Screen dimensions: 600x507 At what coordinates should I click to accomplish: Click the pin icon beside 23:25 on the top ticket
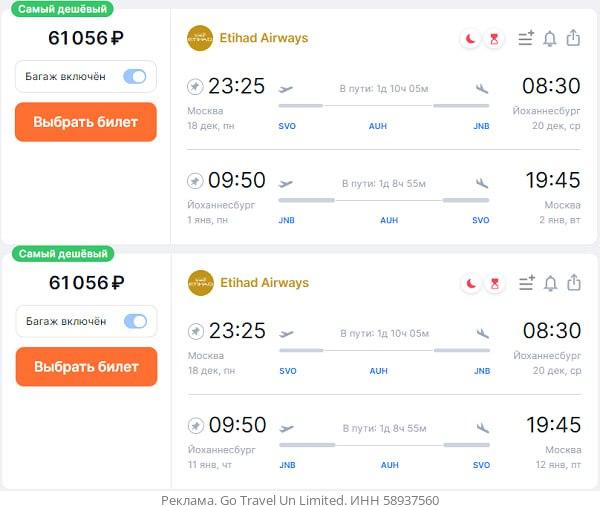click(195, 87)
